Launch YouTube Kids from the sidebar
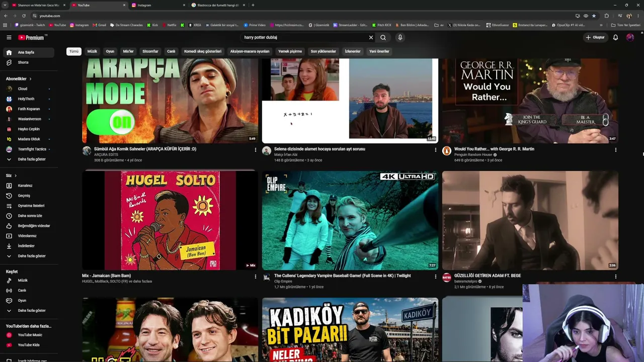The image size is (644, 362). pos(29,345)
